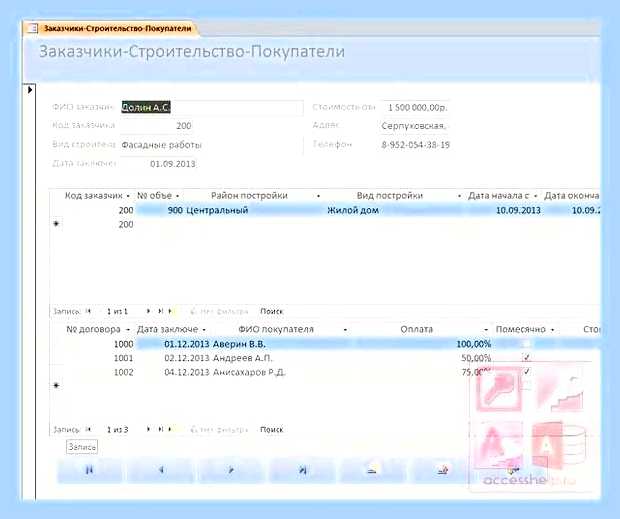
Task: Click the new-row asterisk in the objects subform
Action: [56, 224]
